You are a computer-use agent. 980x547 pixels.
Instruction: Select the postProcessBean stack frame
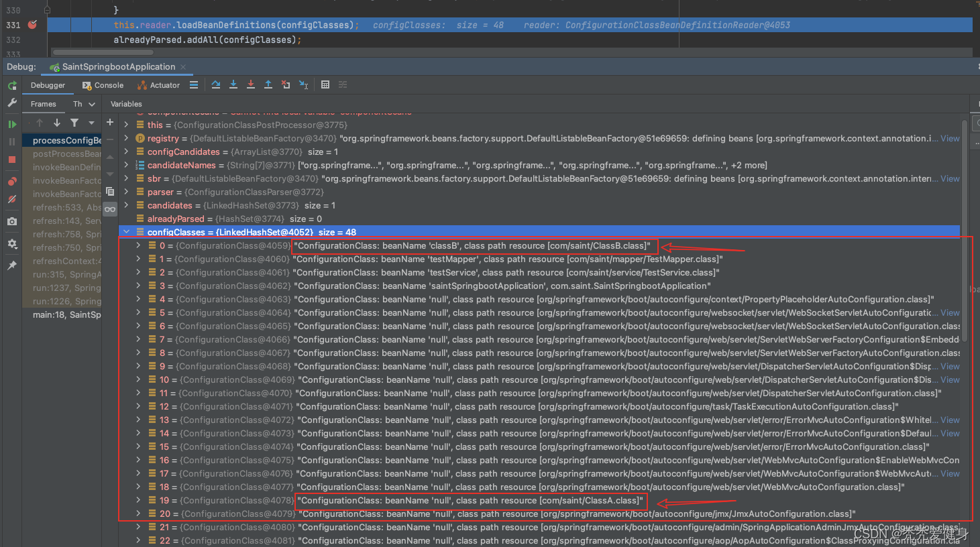(x=66, y=154)
